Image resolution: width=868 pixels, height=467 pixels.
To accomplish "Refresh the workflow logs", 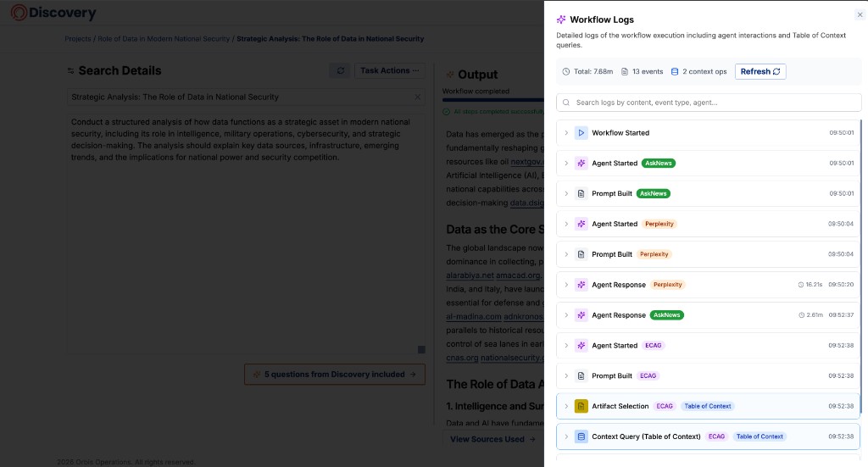I will click(760, 71).
